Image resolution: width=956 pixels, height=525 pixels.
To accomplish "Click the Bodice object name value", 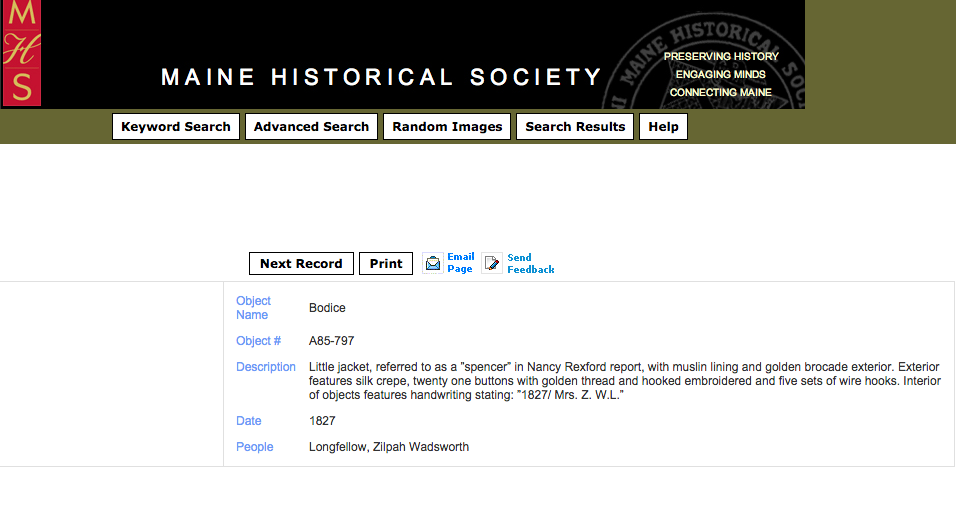I will pos(327,308).
